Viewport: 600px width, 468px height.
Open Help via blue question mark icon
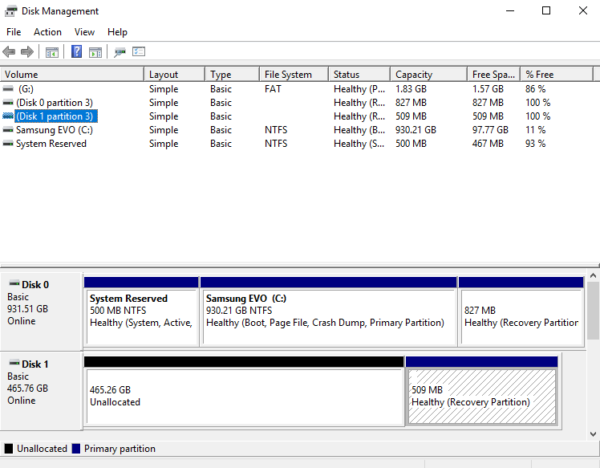pos(77,51)
